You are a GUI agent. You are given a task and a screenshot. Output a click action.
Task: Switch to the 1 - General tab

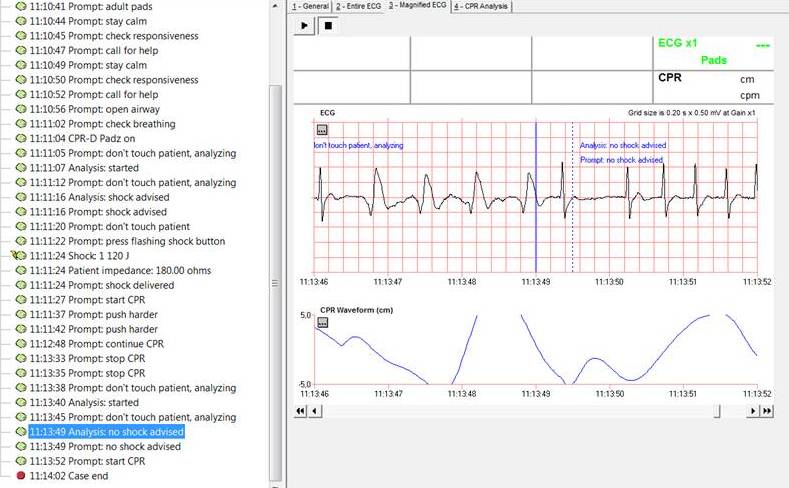309,6
